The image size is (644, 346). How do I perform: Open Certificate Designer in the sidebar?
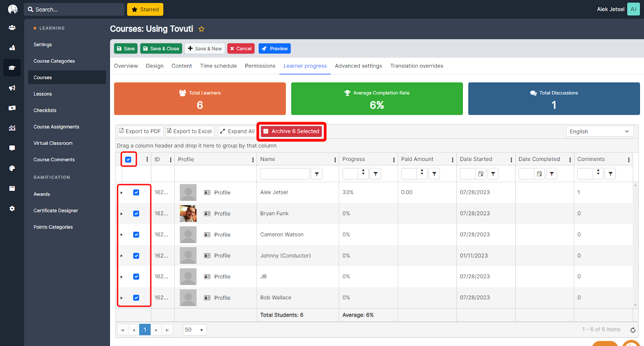point(56,211)
